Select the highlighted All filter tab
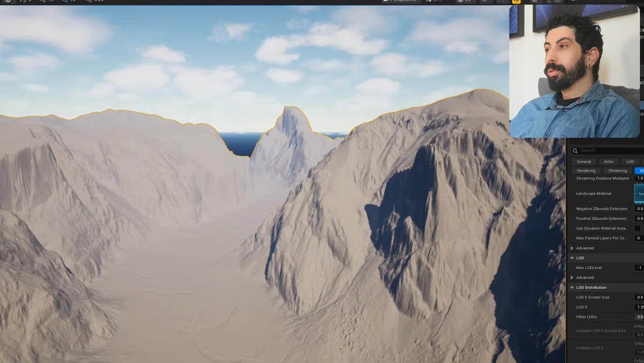 point(640,171)
